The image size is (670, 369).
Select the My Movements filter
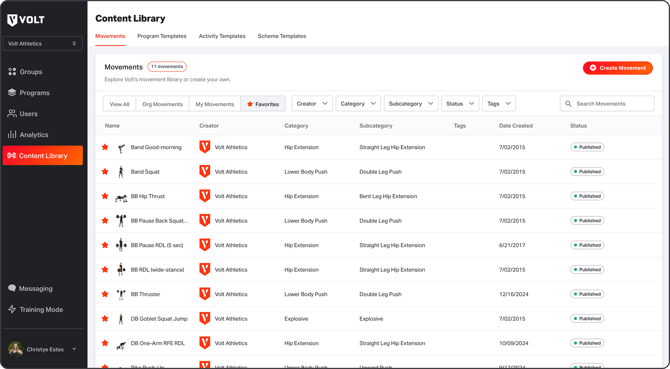click(215, 104)
